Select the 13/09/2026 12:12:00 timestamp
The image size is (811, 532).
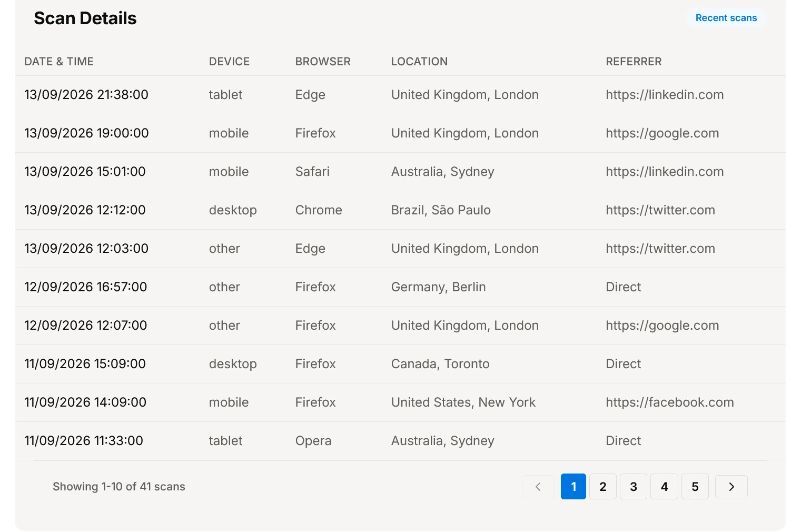click(x=85, y=210)
